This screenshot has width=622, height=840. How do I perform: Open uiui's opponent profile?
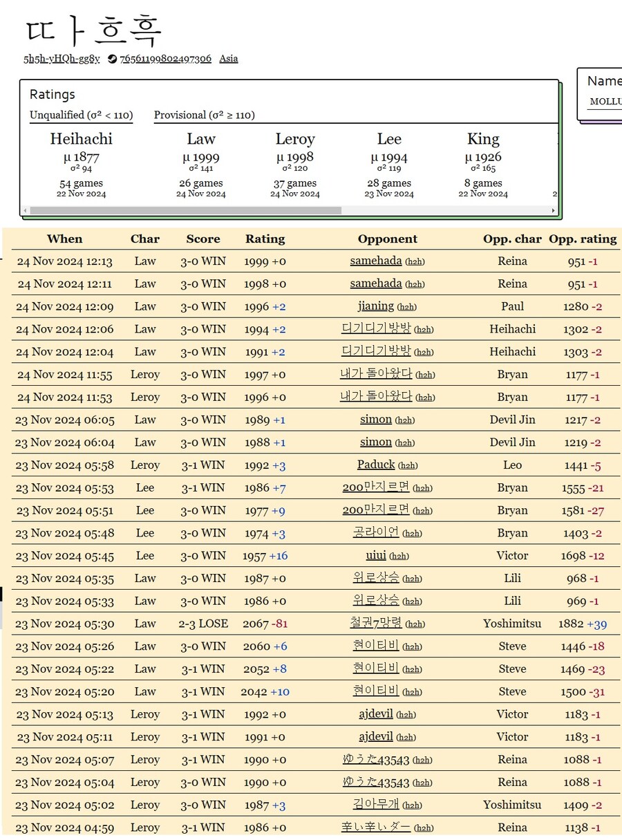click(376, 555)
